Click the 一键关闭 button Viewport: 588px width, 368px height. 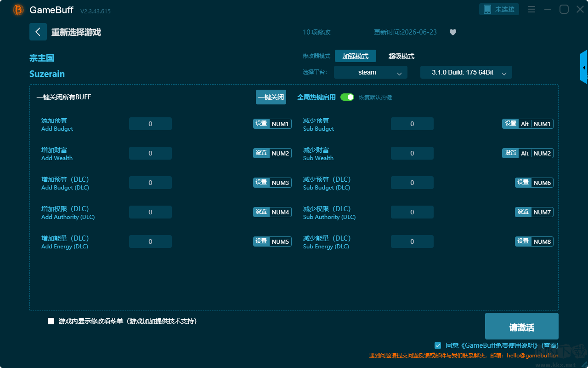(x=271, y=97)
